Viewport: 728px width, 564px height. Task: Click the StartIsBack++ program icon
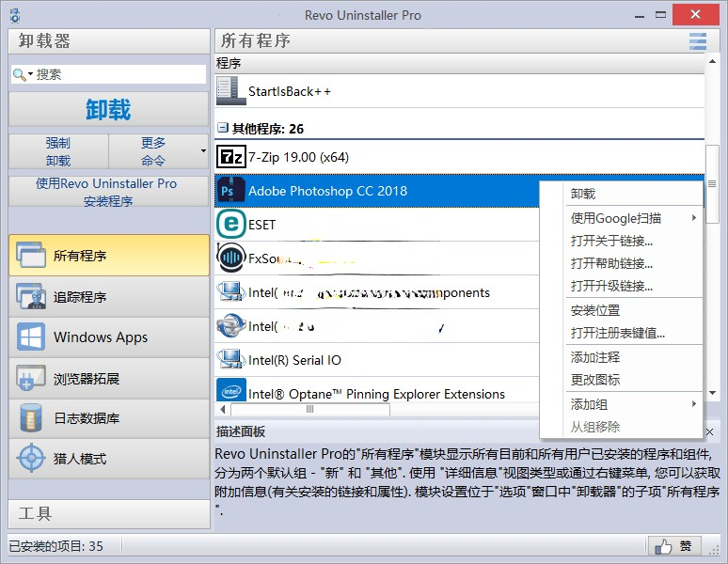(x=229, y=91)
